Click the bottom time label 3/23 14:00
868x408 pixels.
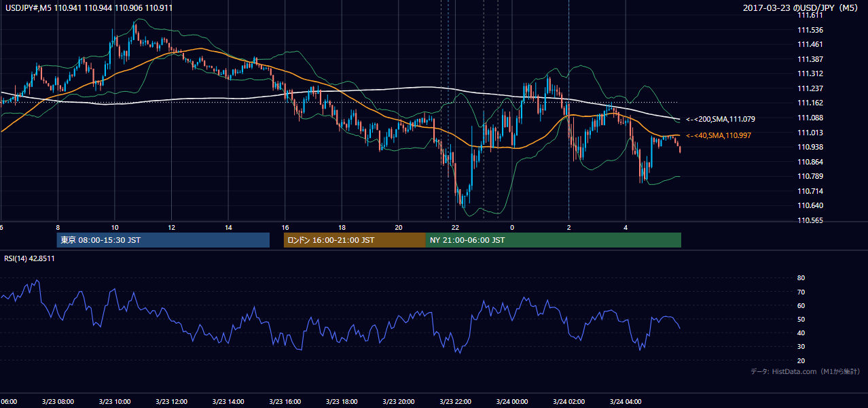click(228, 401)
